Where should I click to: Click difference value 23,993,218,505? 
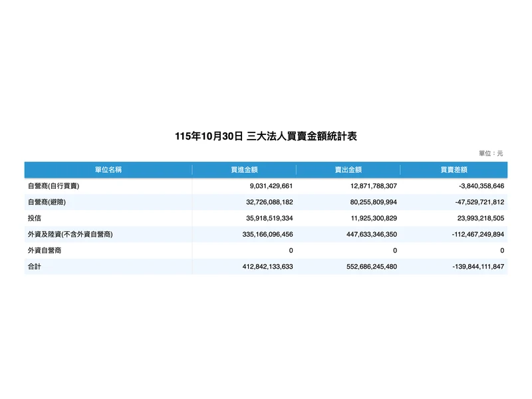(481, 218)
